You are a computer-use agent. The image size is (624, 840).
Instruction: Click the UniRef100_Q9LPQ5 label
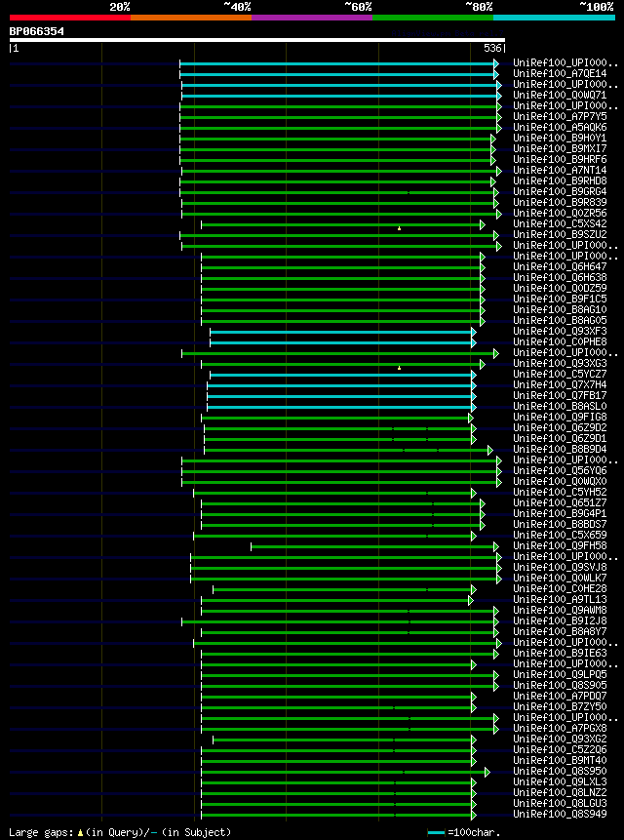pyautogui.click(x=560, y=674)
